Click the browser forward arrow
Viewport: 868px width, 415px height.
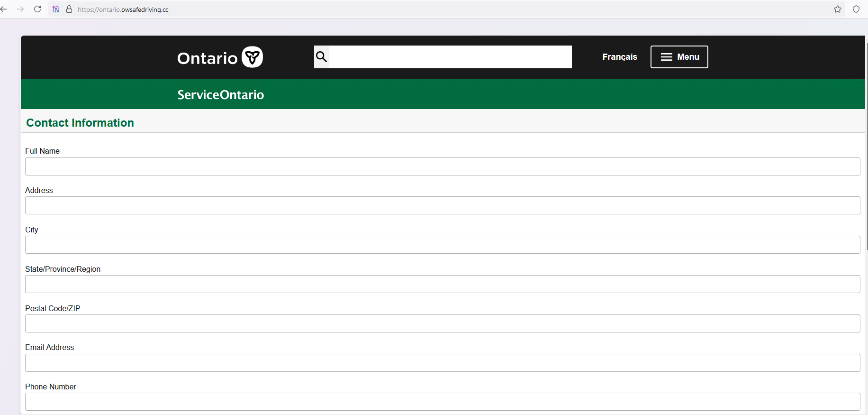pos(20,9)
